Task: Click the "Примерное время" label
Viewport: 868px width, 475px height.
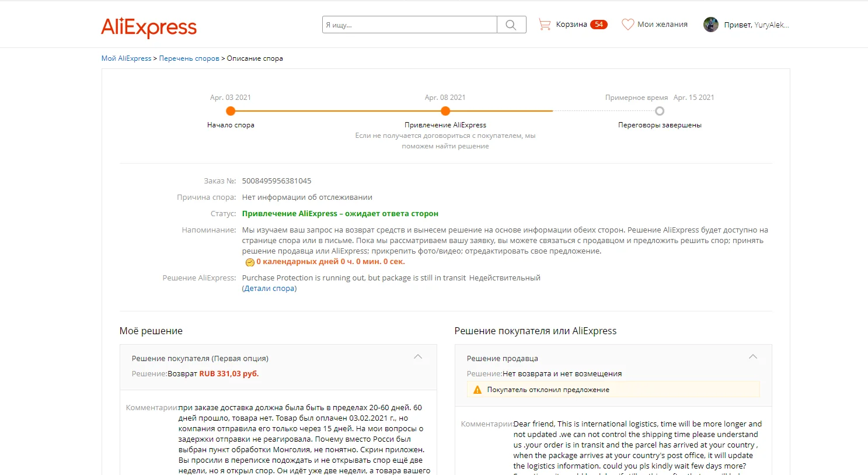Action: 636,98
